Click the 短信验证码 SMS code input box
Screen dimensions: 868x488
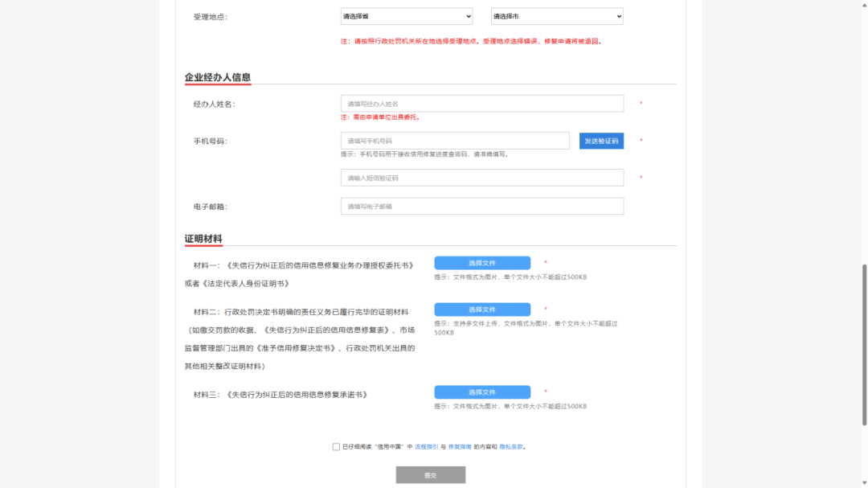[481, 178]
